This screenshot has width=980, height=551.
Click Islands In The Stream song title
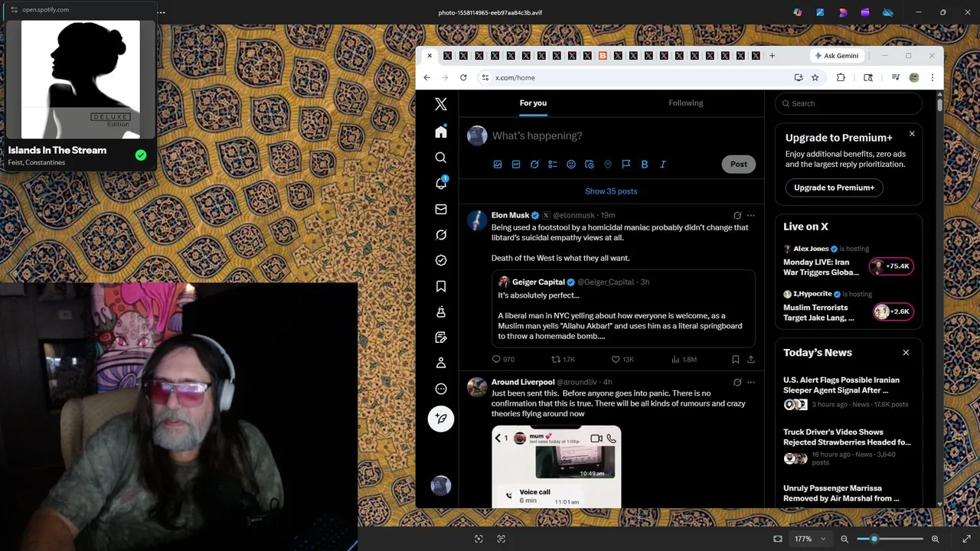pos(57,150)
